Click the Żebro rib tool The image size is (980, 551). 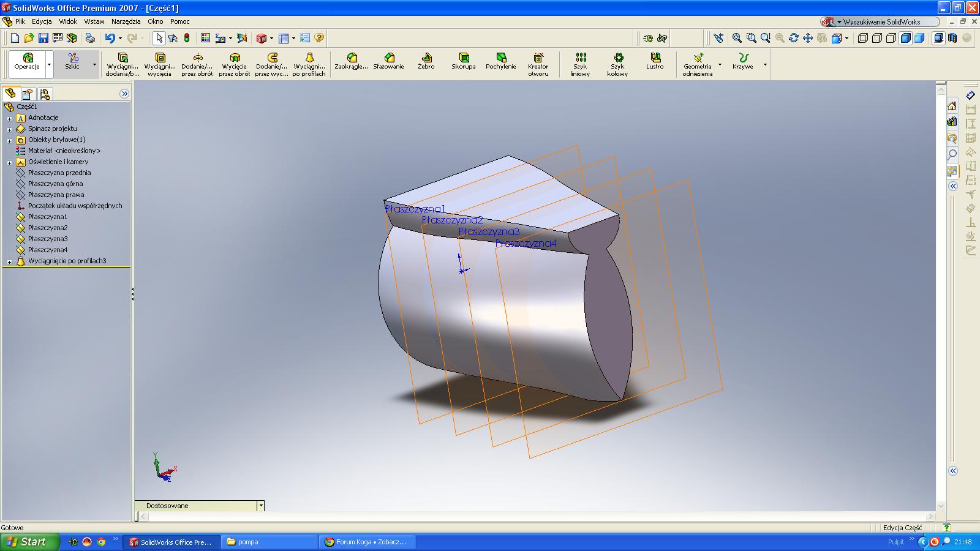pyautogui.click(x=426, y=62)
